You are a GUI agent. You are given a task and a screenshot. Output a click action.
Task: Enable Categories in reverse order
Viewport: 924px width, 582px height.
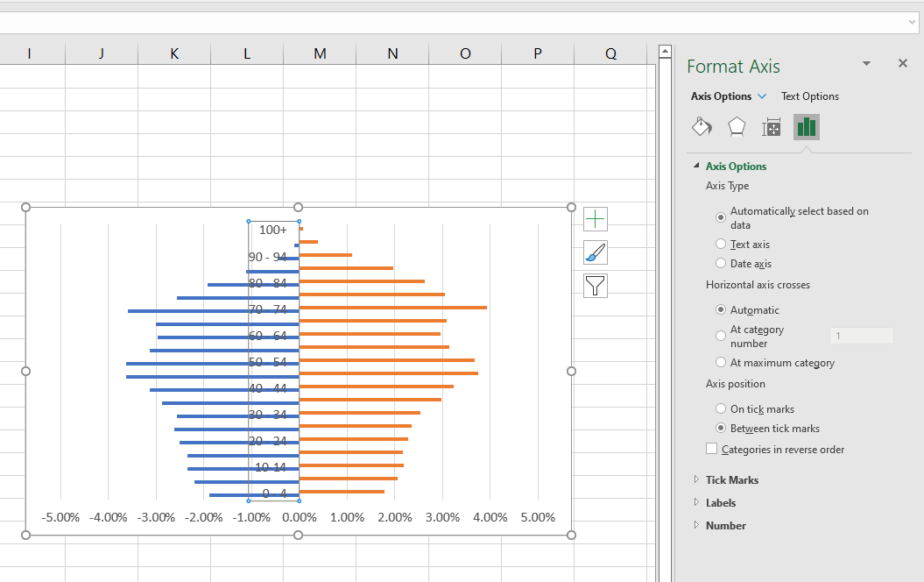point(711,449)
